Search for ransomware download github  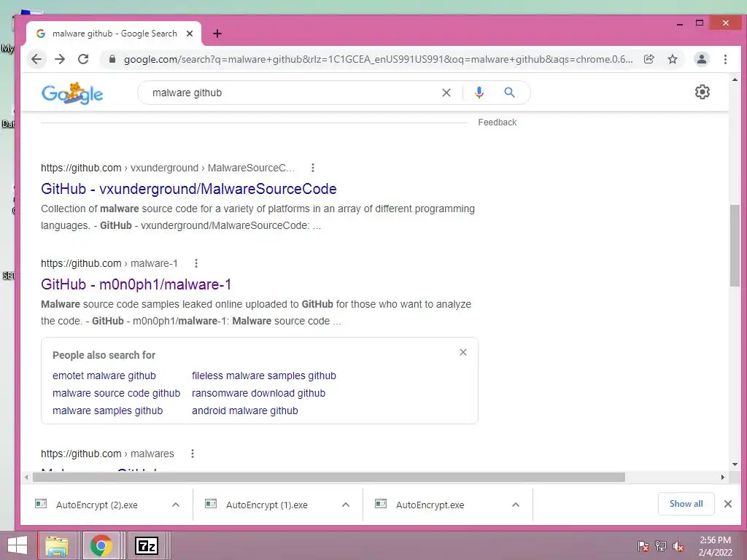tap(259, 393)
